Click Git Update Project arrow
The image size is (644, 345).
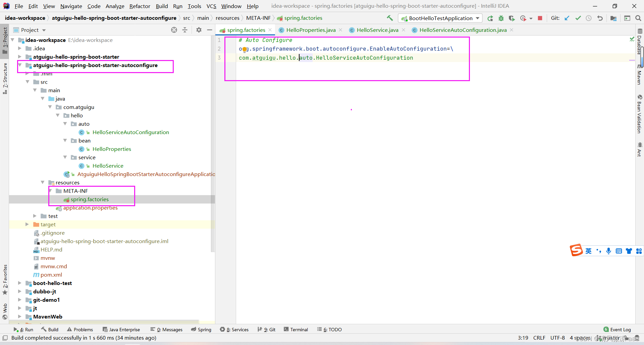[x=567, y=18]
